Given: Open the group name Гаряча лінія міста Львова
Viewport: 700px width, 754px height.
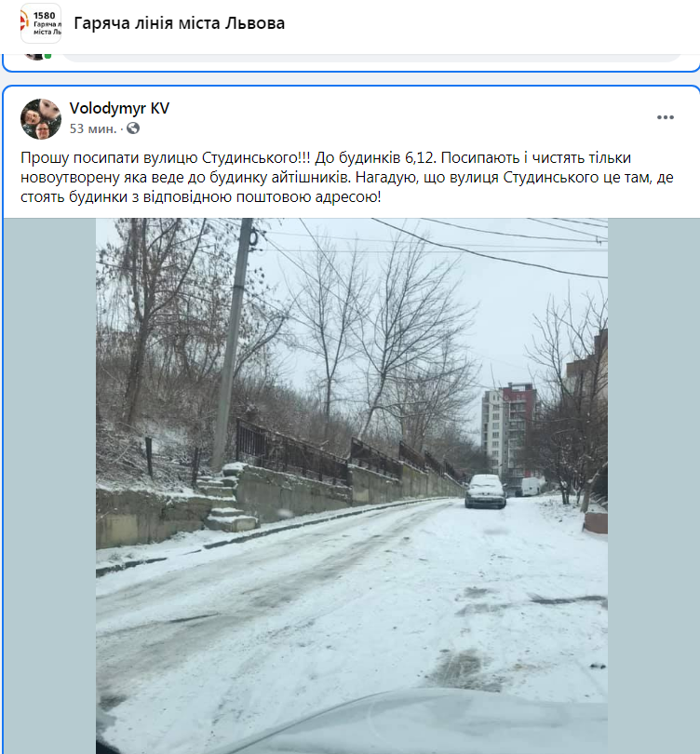Looking at the screenshot, I should [179, 23].
